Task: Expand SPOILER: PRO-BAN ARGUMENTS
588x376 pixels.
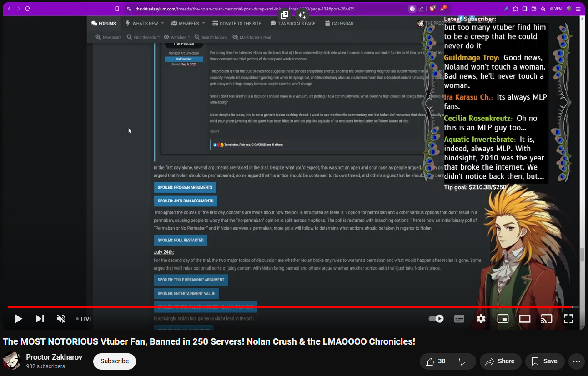Action: pyautogui.click(x=185, y=187)
